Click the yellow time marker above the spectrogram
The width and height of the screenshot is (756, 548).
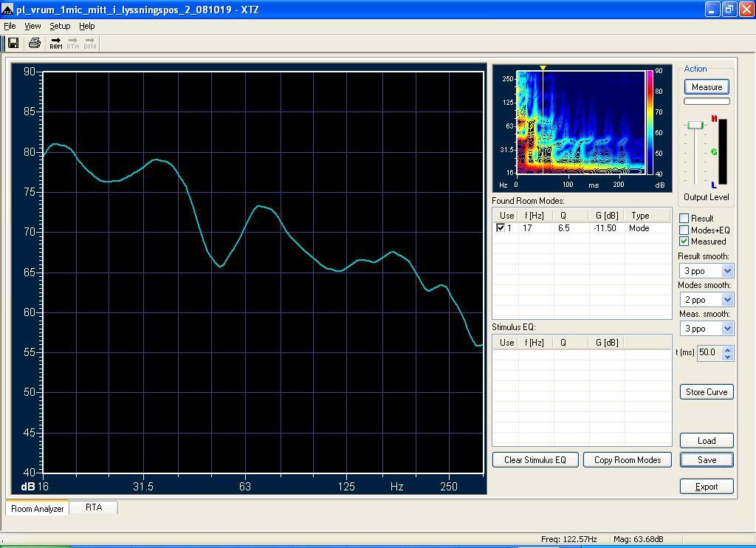[x=543, y=68]
